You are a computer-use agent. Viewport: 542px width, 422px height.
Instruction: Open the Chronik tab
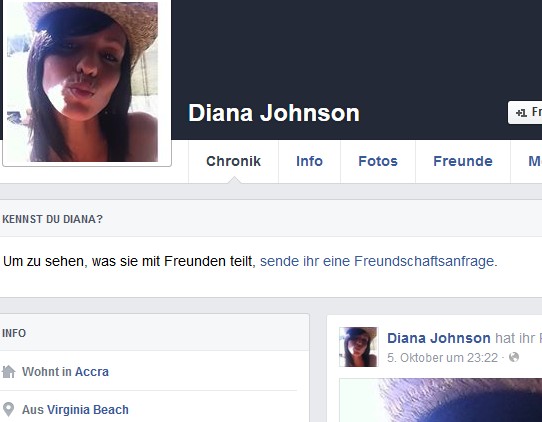(233, 161)
